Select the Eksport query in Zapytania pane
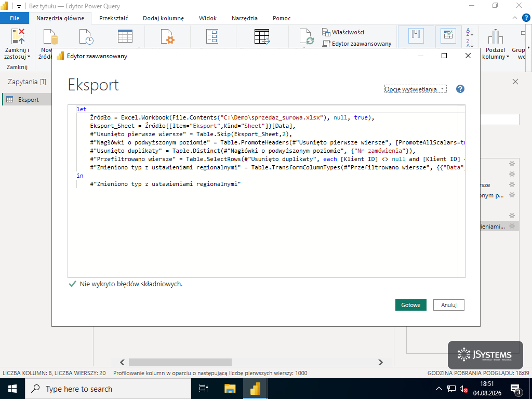Image resolution: width=532 pixels, height=399 pixels. coord(27,99)
